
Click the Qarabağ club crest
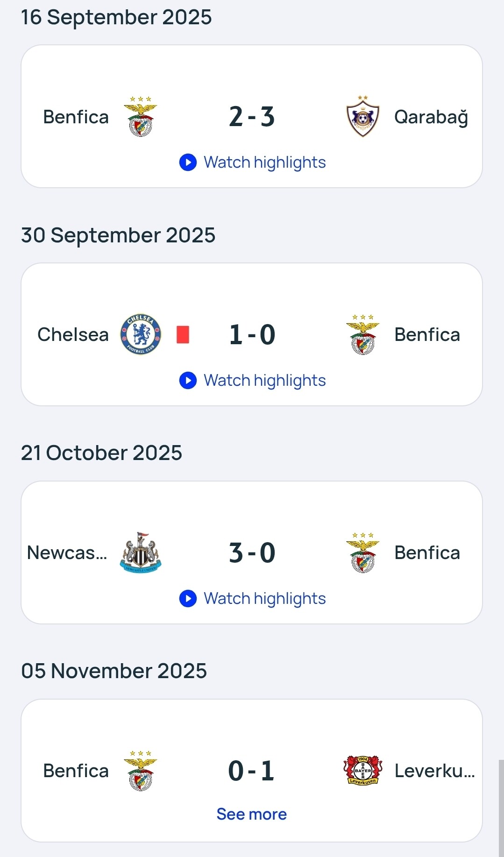pyautogui.click(x=363, y=117)
